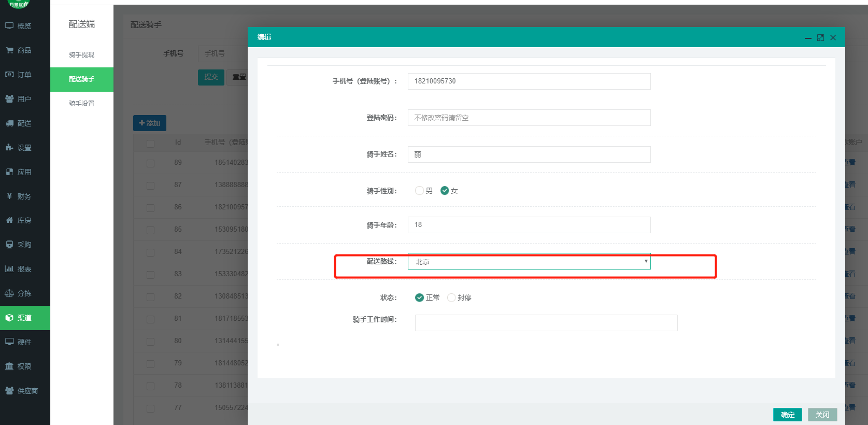
Task: Tick checkbox for rider row 89
Action: click(150, 163)
